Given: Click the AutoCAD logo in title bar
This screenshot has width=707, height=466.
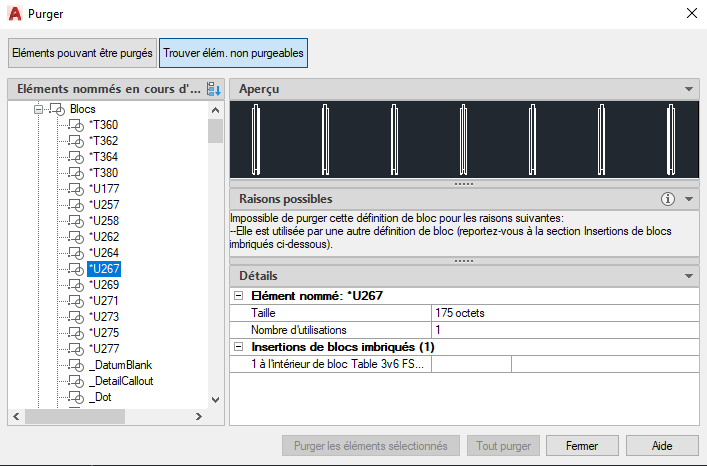Looking at the screenshot, I should click(x=15, y=14).
